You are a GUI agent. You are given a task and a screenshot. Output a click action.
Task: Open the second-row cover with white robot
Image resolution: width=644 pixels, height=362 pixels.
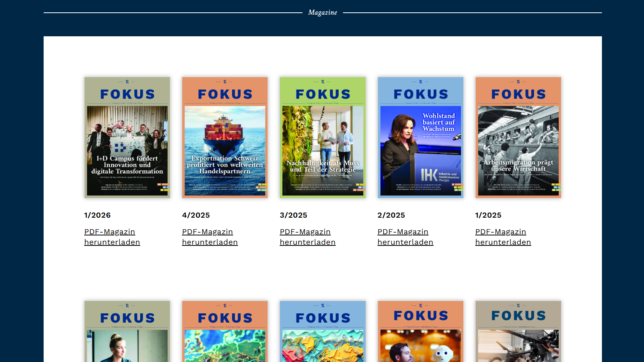pos(420,332)
